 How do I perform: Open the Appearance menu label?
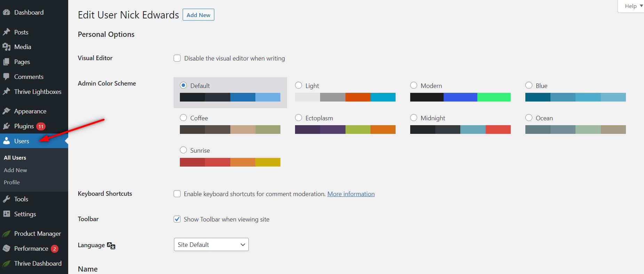[30, 111]
